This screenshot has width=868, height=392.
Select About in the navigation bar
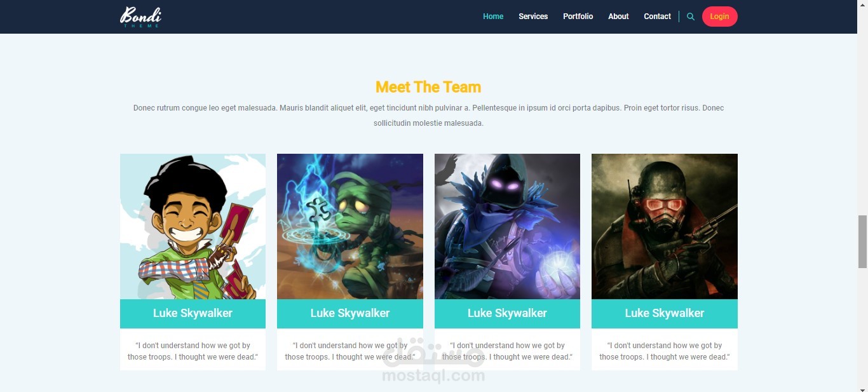(618, 17)
